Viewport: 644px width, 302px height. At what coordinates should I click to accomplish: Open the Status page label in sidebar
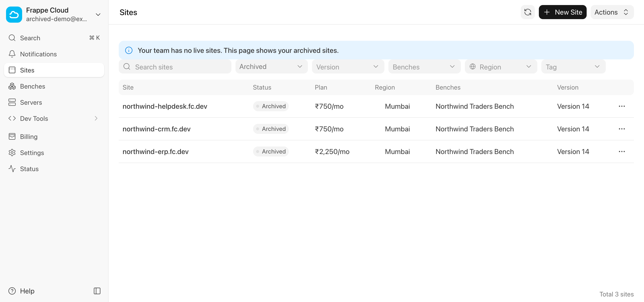point(29,169)
